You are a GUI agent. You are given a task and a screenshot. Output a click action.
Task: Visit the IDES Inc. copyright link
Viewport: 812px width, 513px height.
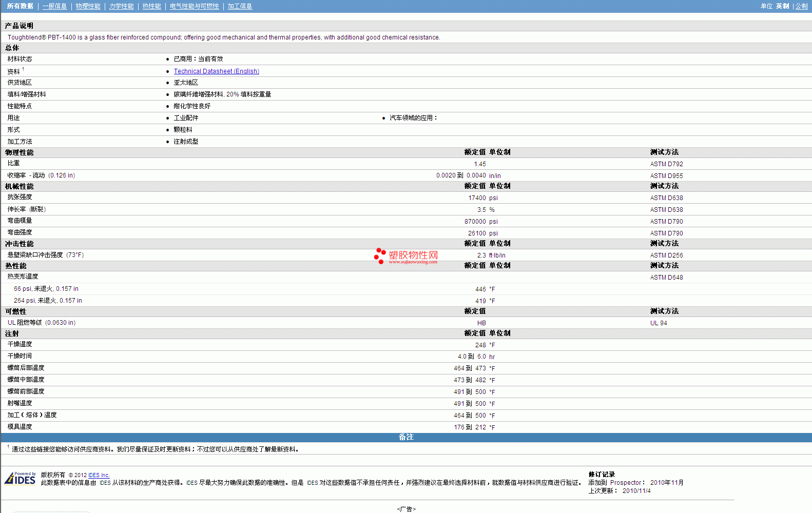tap(99, 476)
